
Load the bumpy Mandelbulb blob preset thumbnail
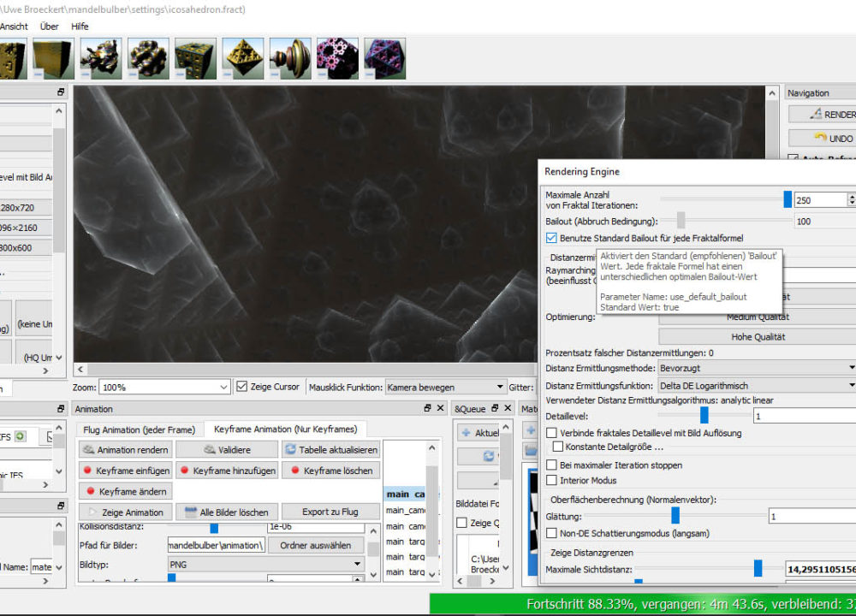[x=148, y=58]
